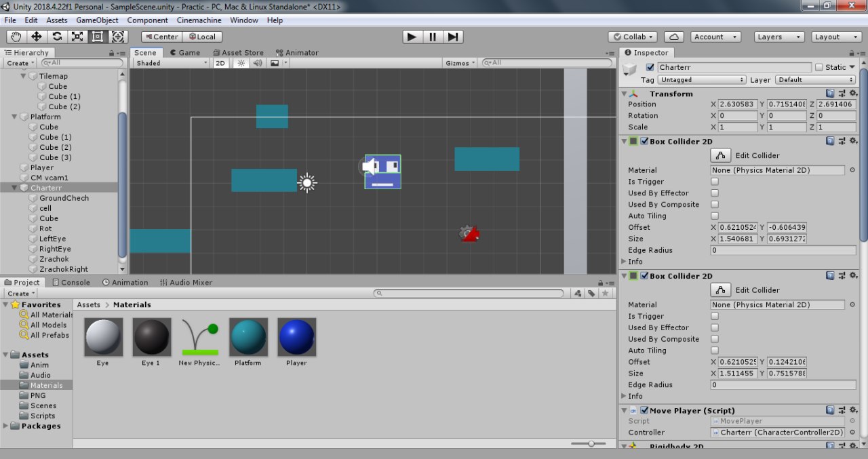Switch to the Game tab
Viewport: 868px width, 459px height.
184,52
